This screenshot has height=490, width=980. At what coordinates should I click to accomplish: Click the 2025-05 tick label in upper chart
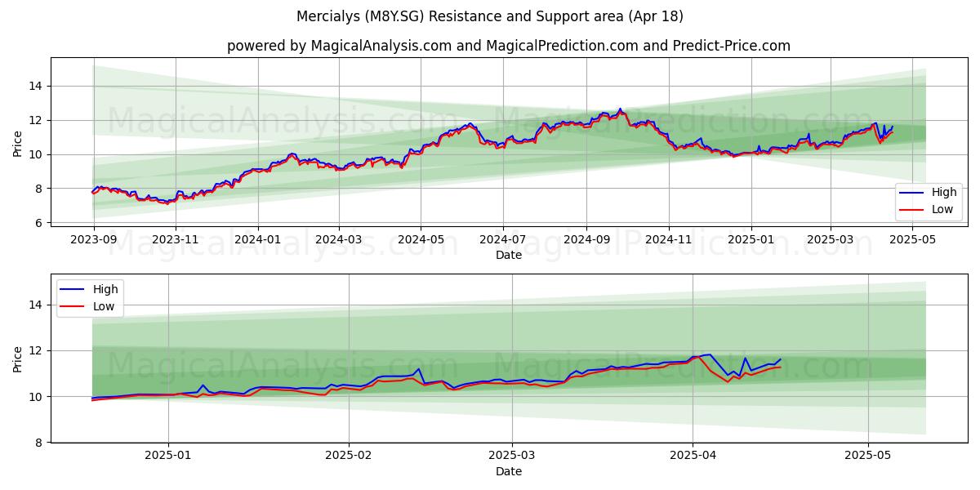[913, 239]
